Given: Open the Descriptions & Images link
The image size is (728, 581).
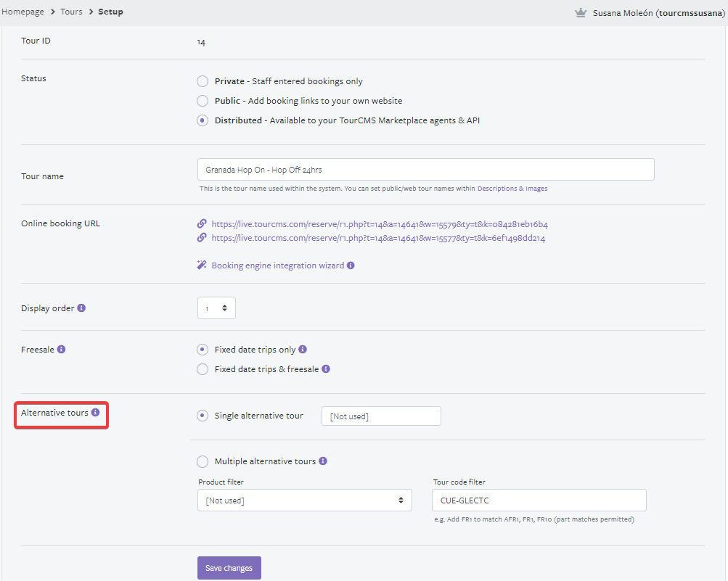Looking at the screenshot, I should [x=512, y=189].
